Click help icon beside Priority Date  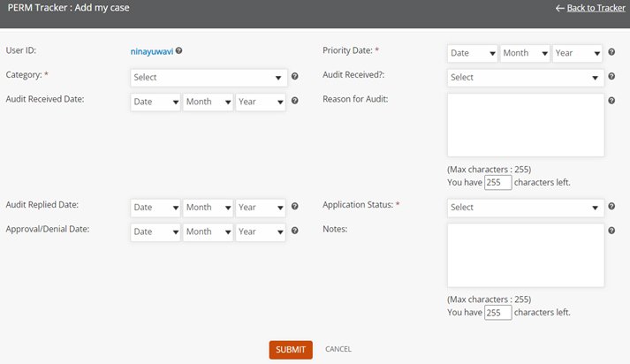611,53
